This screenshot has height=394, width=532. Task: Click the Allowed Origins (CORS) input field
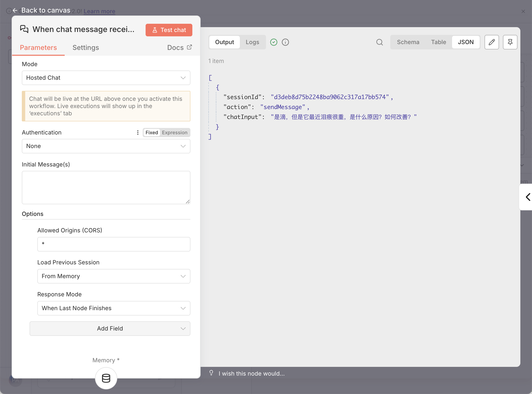[x=114, y=244]
